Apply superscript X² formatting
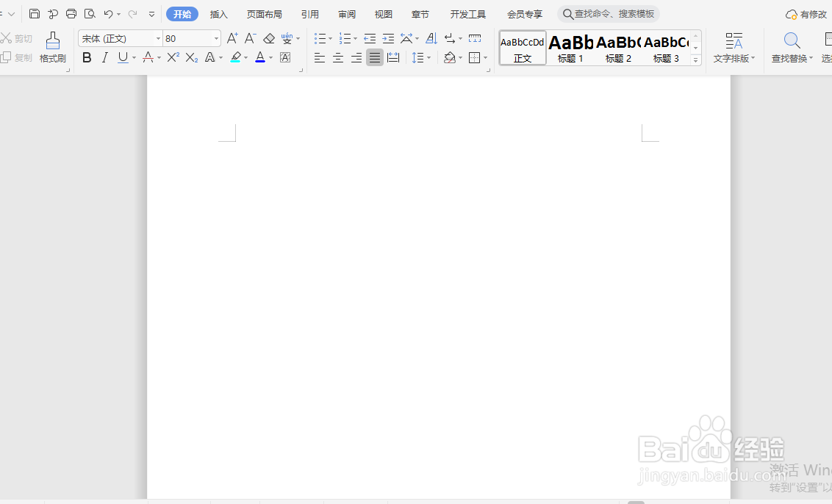832x504 pixels. pos(173,57)
